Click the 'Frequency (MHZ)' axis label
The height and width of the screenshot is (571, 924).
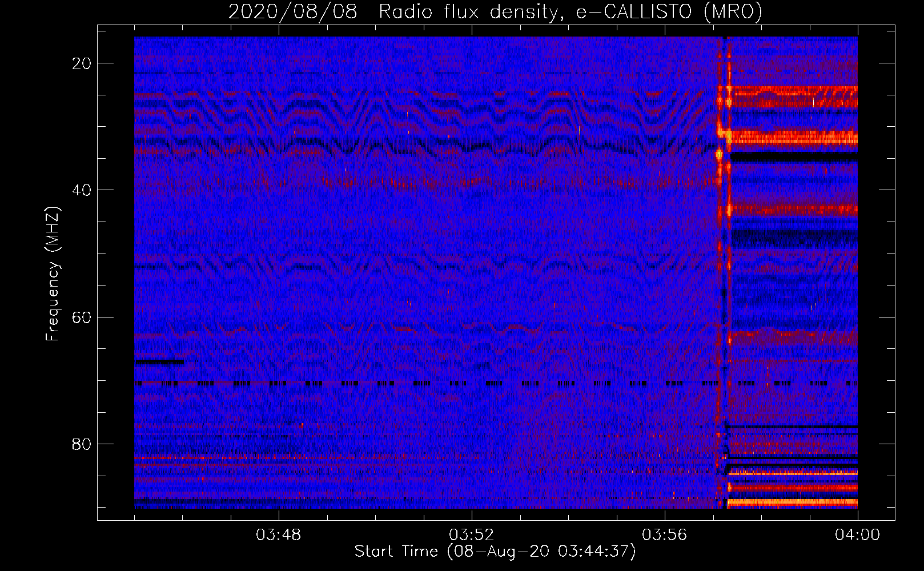point(53,274)
